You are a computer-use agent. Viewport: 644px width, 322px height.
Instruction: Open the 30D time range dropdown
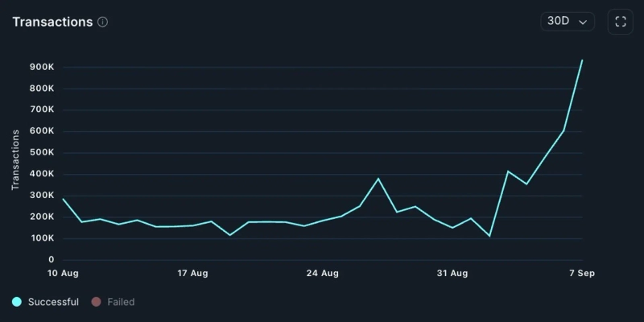[x=567, y=22]
